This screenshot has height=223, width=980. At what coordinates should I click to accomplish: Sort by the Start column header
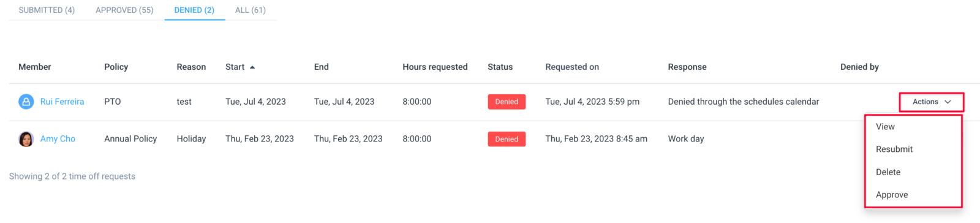coord(235,67)
